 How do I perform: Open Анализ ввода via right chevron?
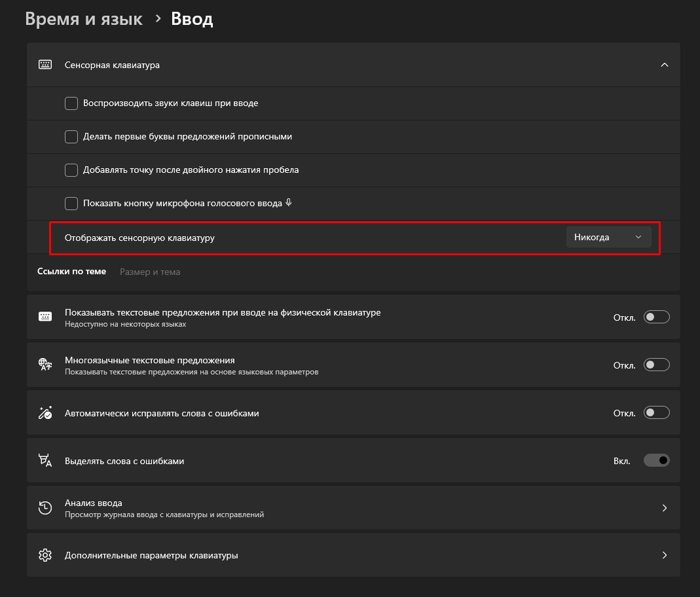[664, 508]
